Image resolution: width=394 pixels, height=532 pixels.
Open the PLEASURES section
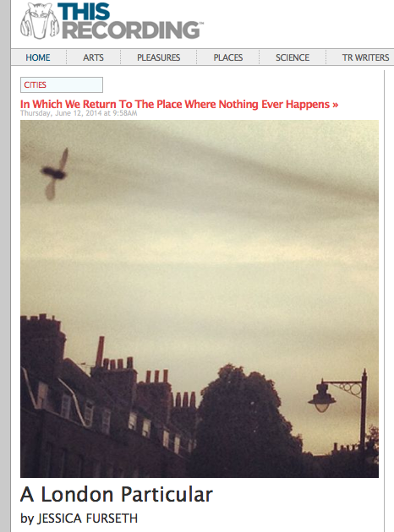(x=159, y=57)
